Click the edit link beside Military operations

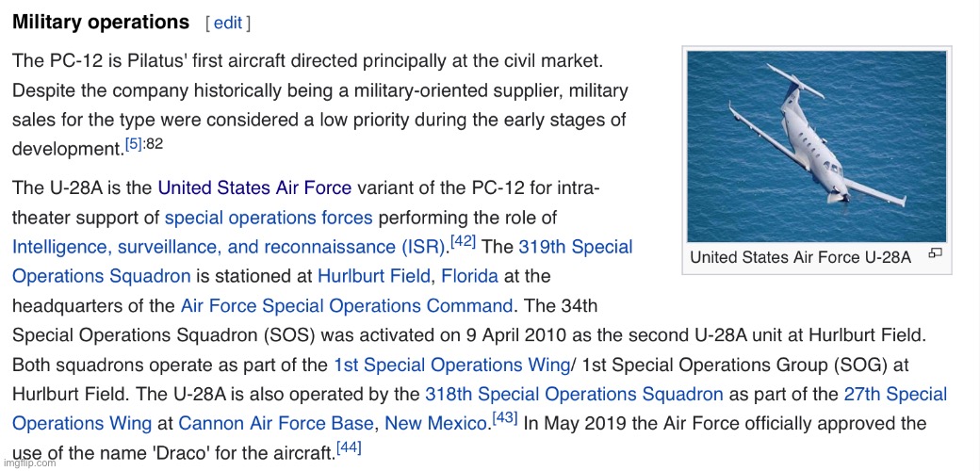pyautogui.click(x=228, y=23)
